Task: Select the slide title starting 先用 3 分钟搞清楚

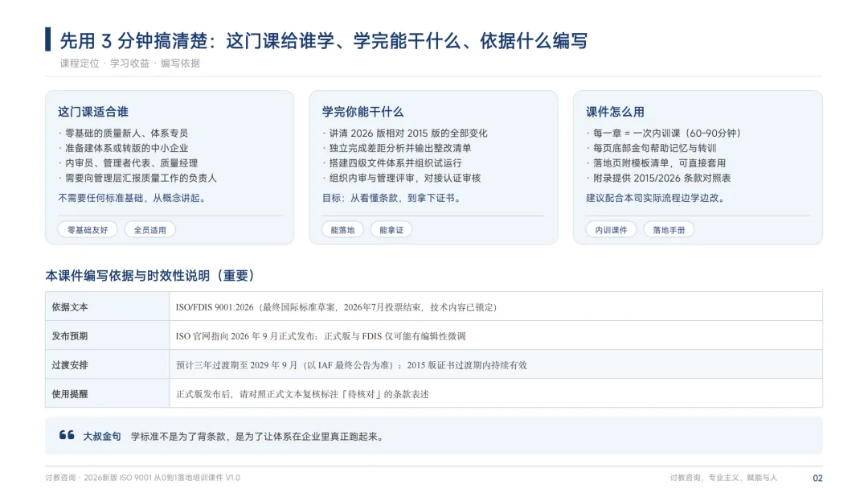Action: point(324,40)
